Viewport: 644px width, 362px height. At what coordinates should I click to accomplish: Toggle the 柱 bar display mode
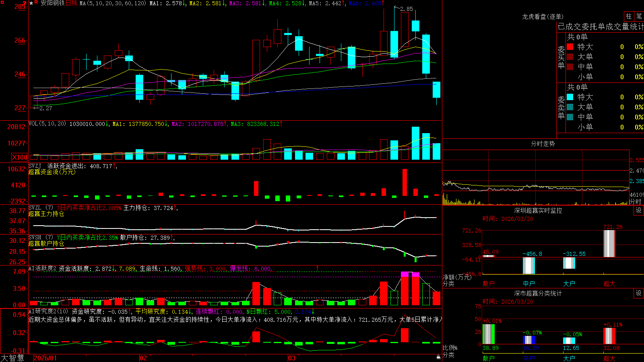(629, 16)
